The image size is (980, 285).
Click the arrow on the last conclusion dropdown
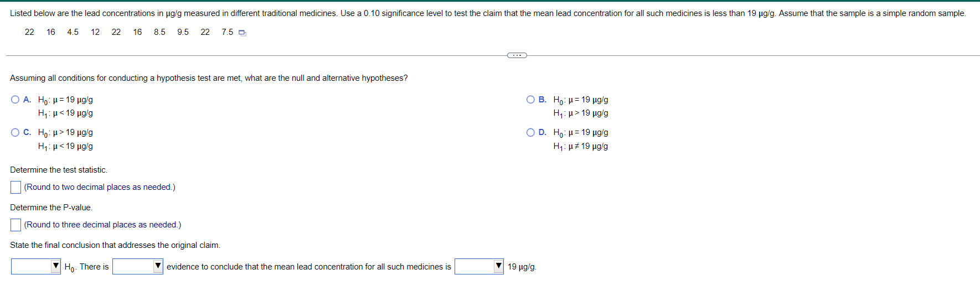click(x=498, y=266)
